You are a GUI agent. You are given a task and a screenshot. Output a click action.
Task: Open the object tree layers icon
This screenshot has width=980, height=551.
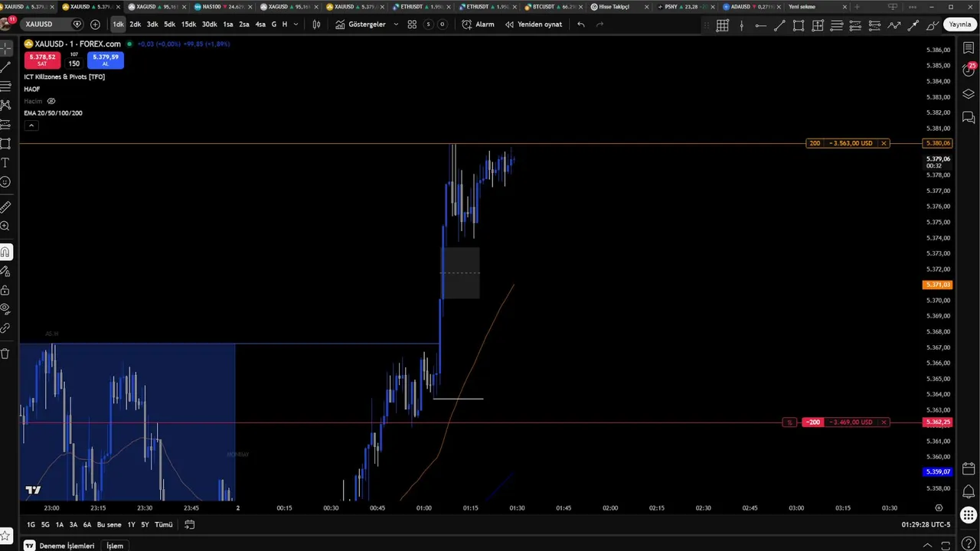(969, 95)
